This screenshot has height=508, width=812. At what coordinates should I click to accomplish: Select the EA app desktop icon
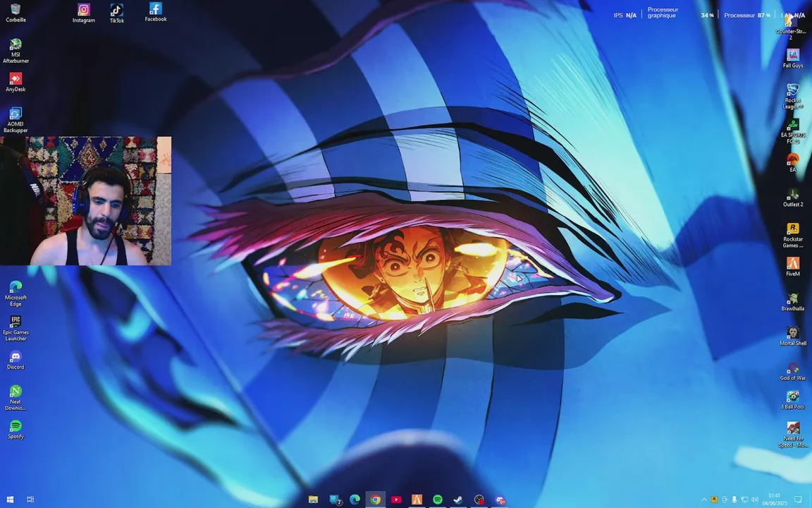[x=793, y=163]
